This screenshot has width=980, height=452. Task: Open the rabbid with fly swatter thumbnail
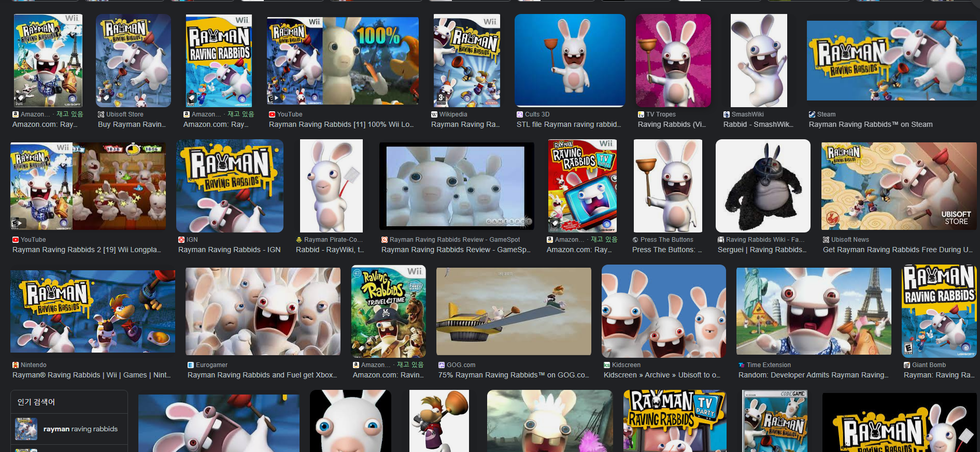pos(331,186)
